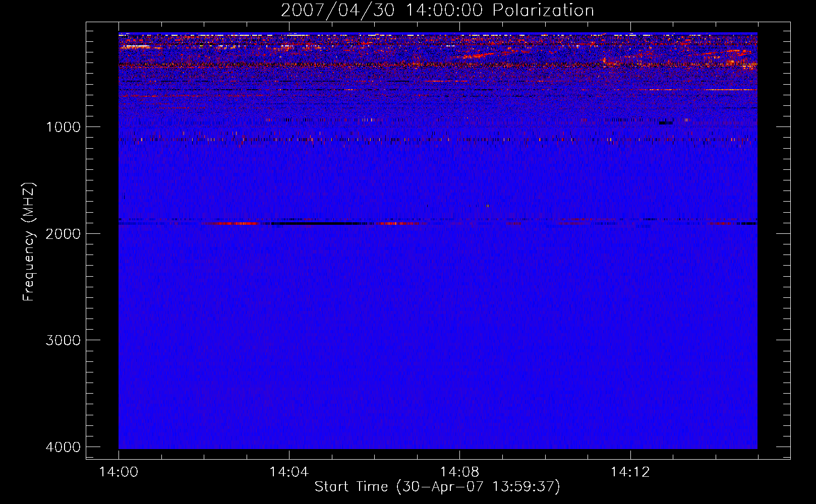This screenshot has height=504, width=816.
Task: Click the 14:04 time tick label
Action: click(x=289, y=472)
